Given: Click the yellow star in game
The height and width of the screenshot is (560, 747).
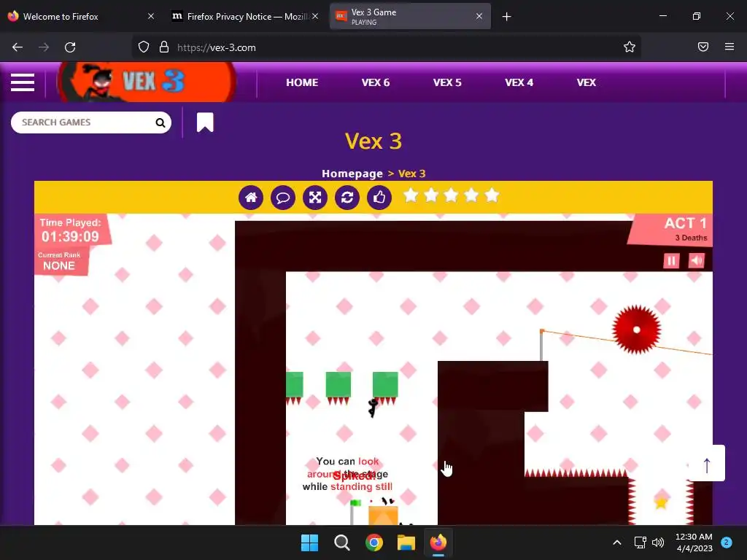Looking at the screenshot, I should pyautogui.click(x=660, y=502).
